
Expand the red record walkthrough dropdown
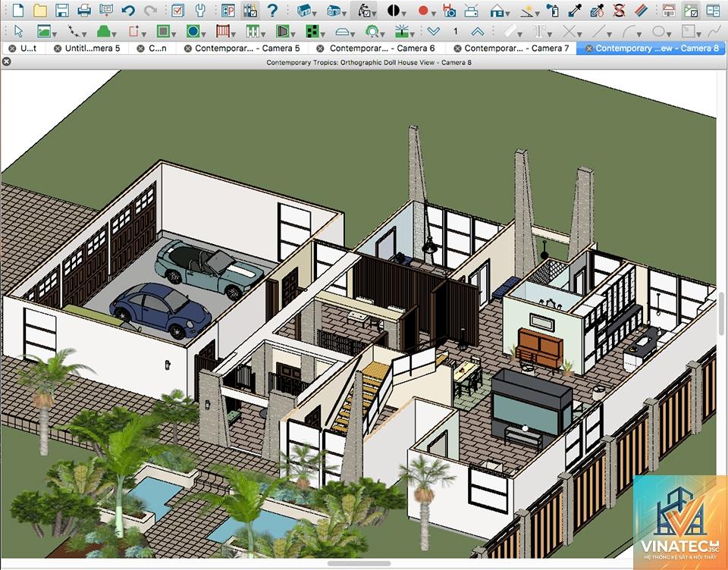(x=433, y=13)
